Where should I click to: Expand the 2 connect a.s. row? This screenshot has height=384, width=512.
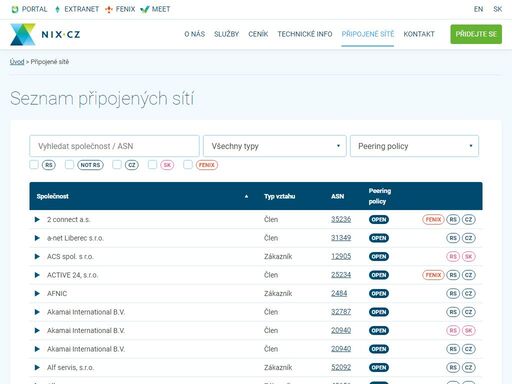37,219
